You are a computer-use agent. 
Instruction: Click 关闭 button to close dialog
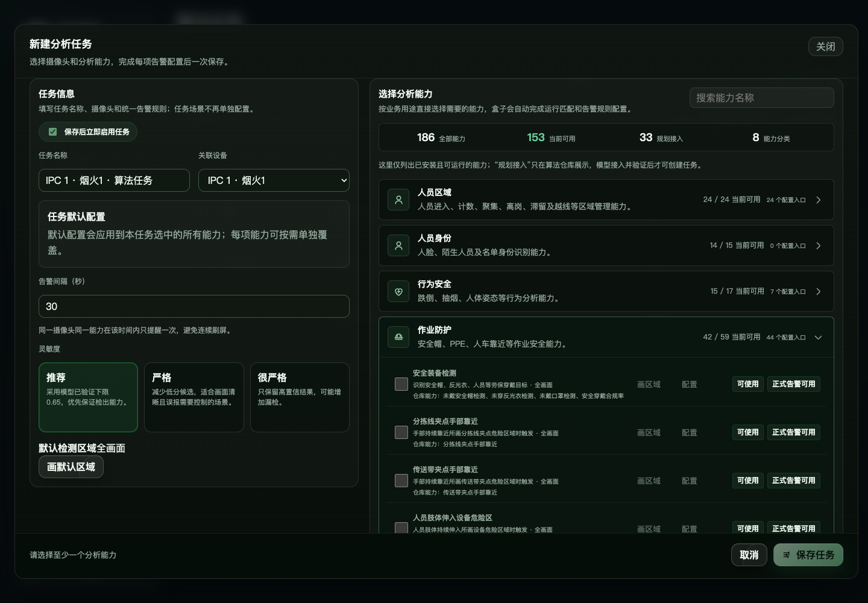(x=826, y=46)
